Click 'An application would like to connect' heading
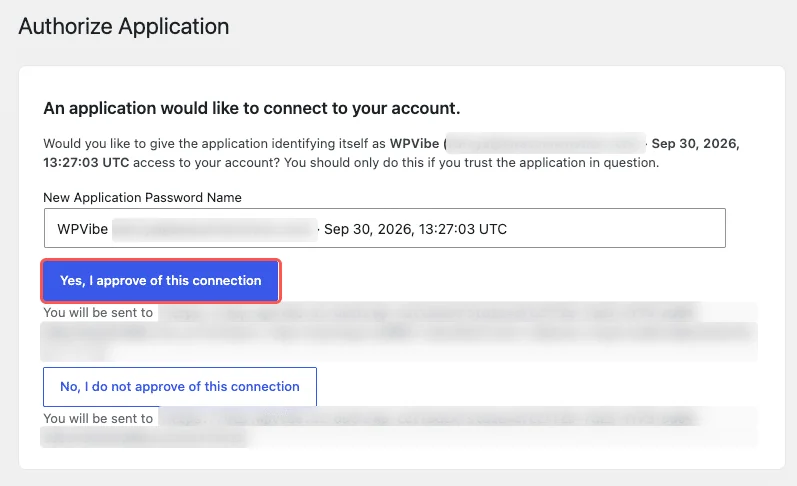797x486 pixels. [x=252, y=108]
